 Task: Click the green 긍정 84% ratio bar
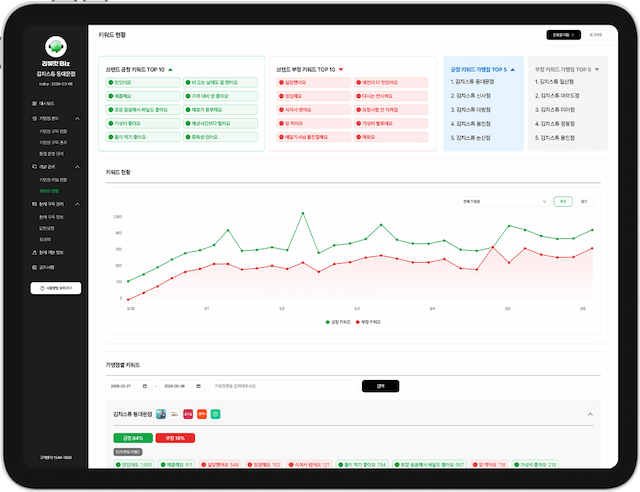point(133,438)
